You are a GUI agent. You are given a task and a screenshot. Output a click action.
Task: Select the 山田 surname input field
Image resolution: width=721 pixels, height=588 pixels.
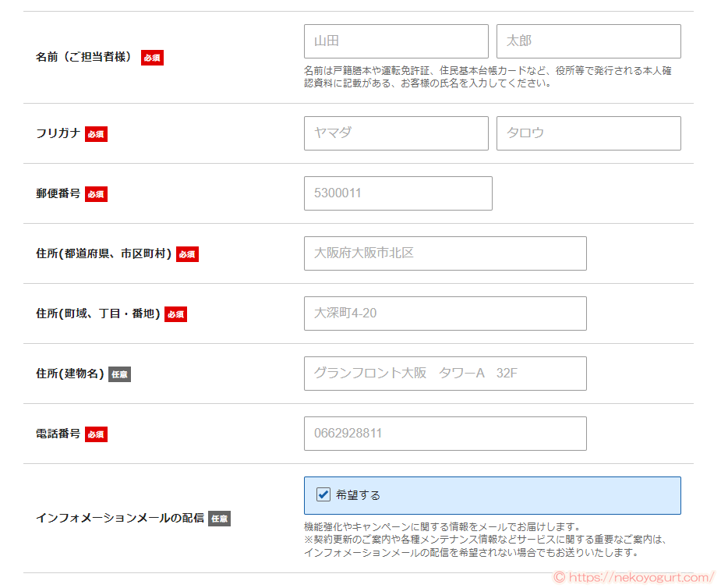point(395,41)
